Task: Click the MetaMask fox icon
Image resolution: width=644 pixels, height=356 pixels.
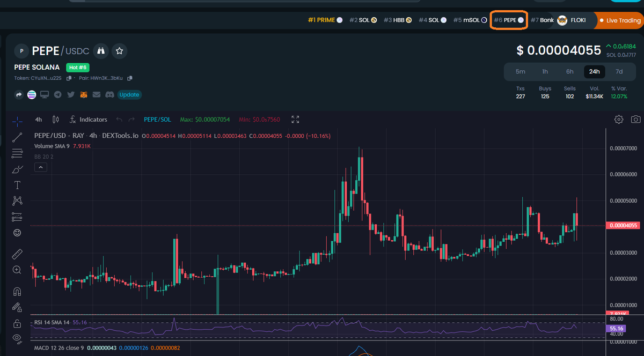Action: (84, 95)
